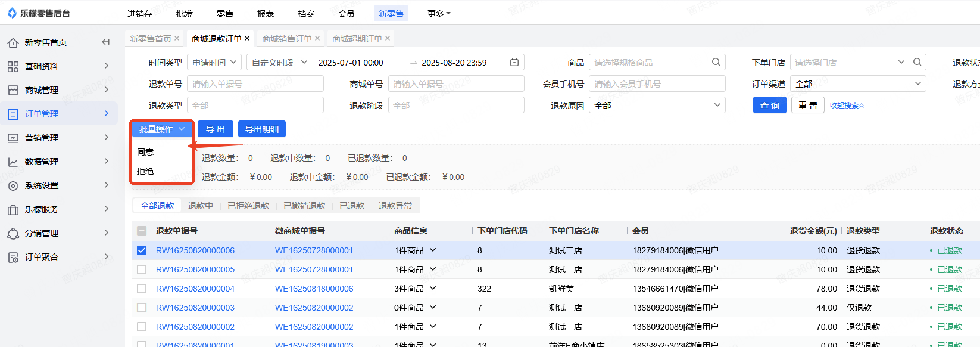Switch to the 退款中 filter tab
The image size is (980, 347).
(x=201, y=206)
